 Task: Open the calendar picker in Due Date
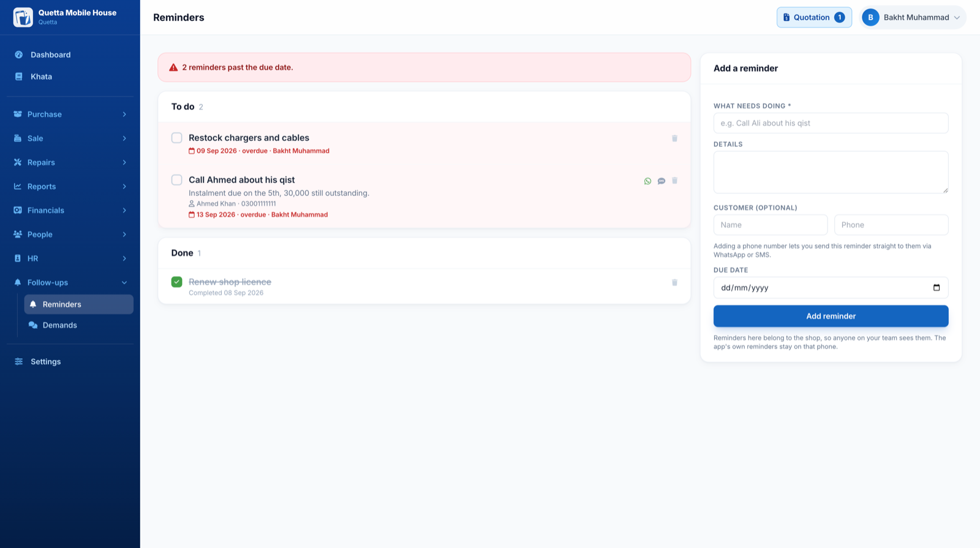[936, 288]
